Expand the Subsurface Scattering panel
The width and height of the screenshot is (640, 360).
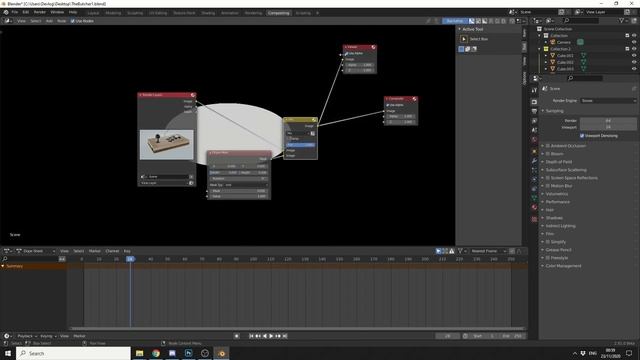coord(566,170)
